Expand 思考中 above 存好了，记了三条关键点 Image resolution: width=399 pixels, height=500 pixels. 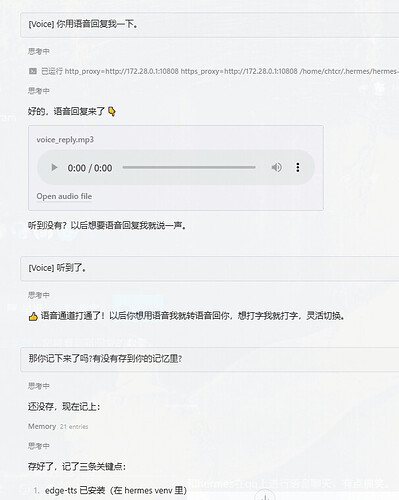coord(39,446)
